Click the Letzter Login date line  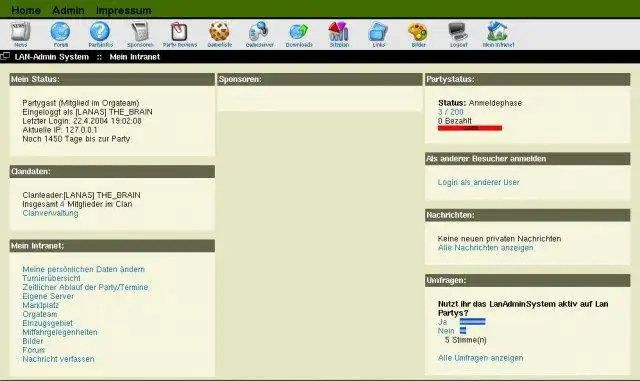[82, 121]
